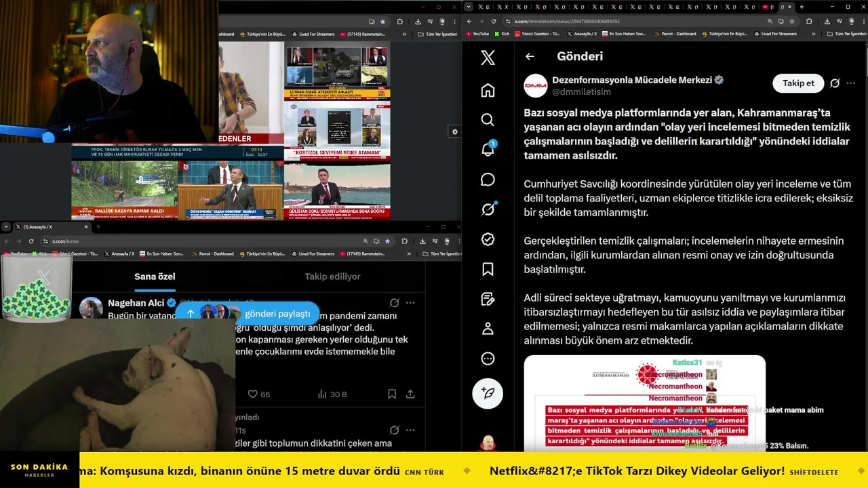868x488 pixels.
Task: Bookmark the Nagehan Alci post
Action: tap(392, 394)
